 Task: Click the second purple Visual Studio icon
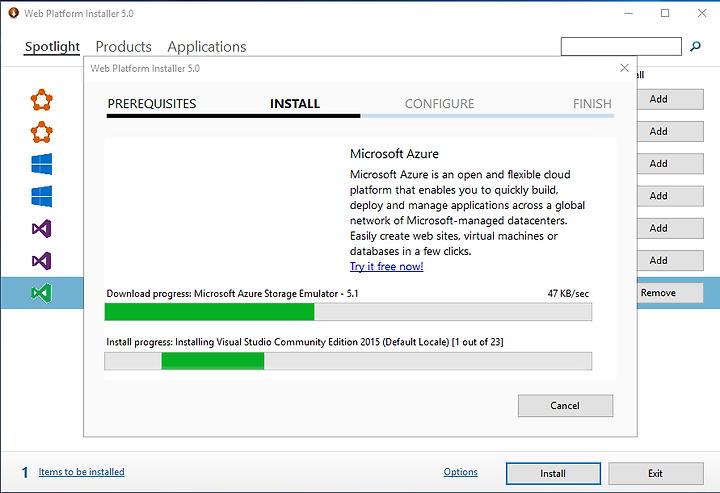(42, 261)
